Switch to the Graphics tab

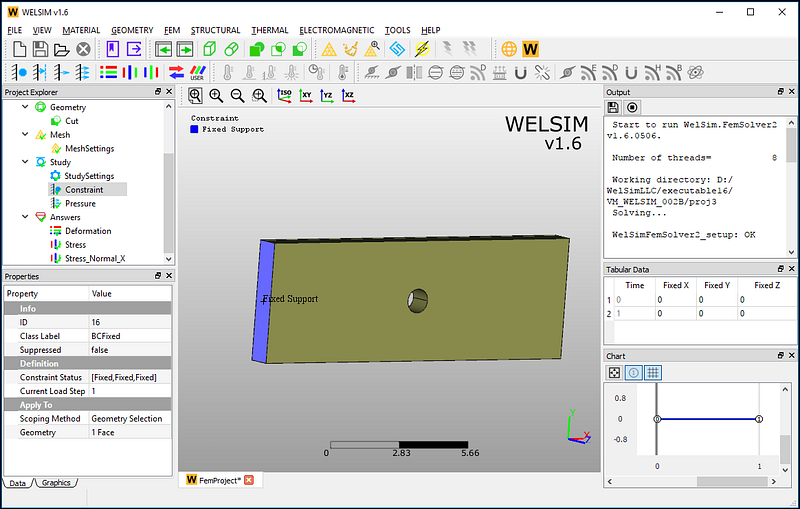(56, 483)
